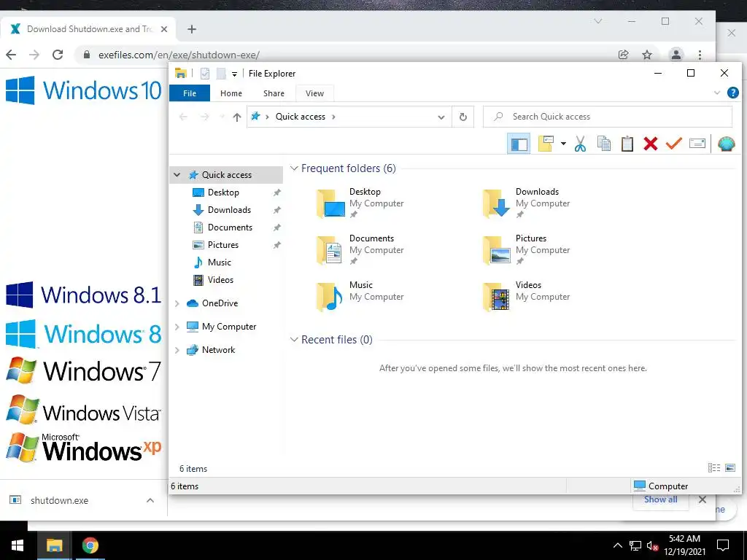Select the Pictures frequent folder icon
The height and width of the screenshot is (560, 747).
[496, 250]
